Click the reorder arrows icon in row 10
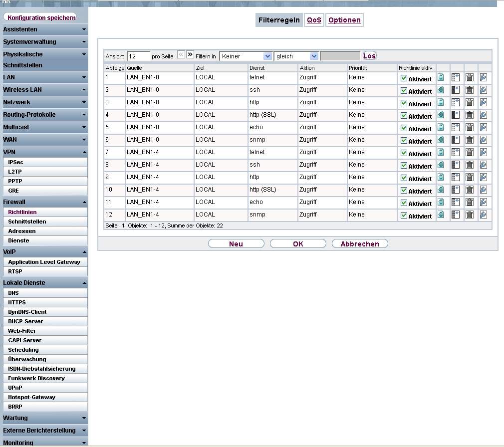This screenshot has height=447, width=504. [441, 190]
